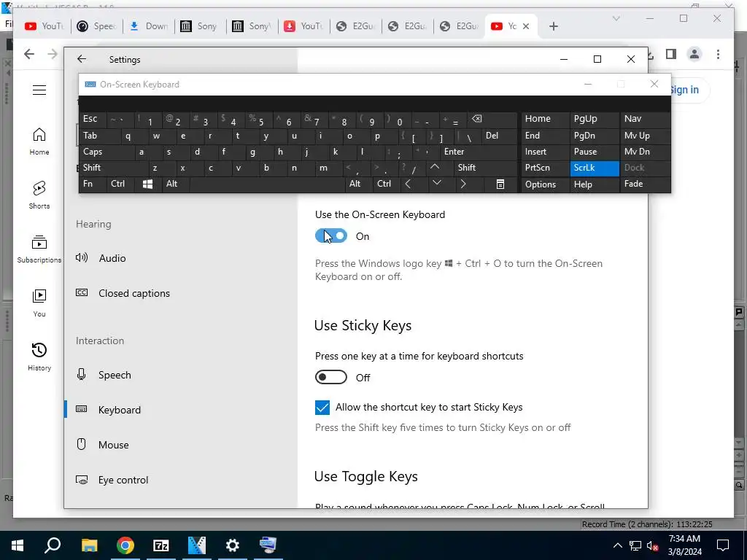This screenshot has height=560, width=747.
Task: Click the Esc key on the on-screen keyboard
Action: [x=93, y=119]
